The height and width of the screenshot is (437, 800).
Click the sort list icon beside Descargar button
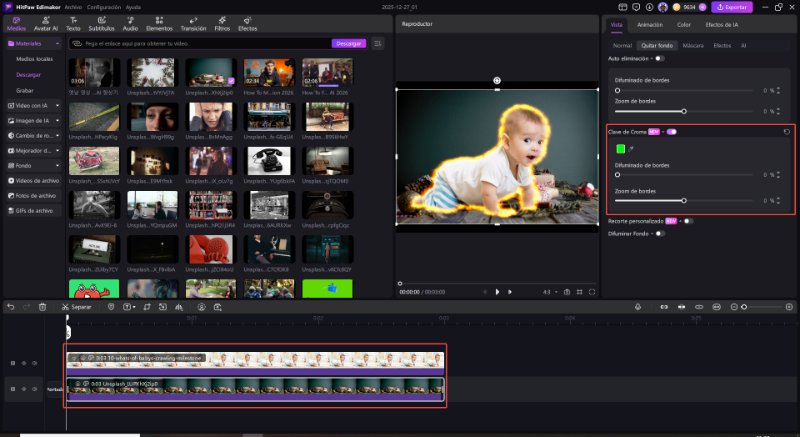tap(378, 44)
